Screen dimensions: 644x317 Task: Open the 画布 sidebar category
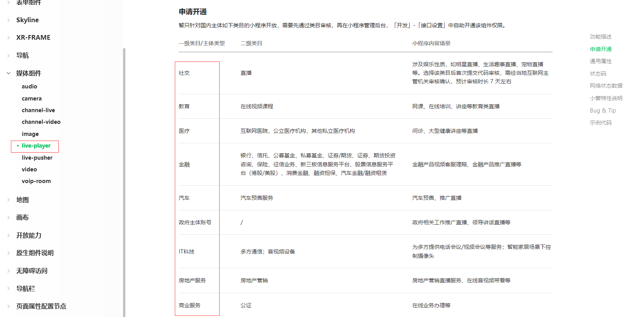pyautogui.click(x=23, y=217)
